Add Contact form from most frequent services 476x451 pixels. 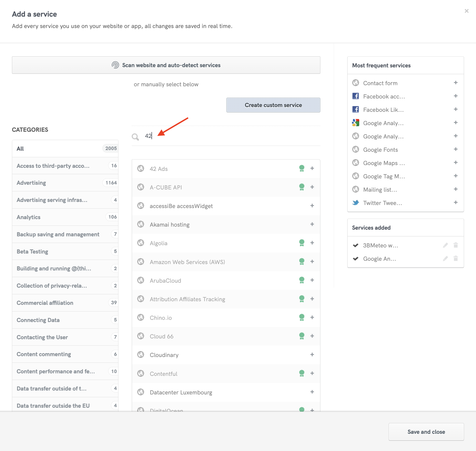click(455, 83)
